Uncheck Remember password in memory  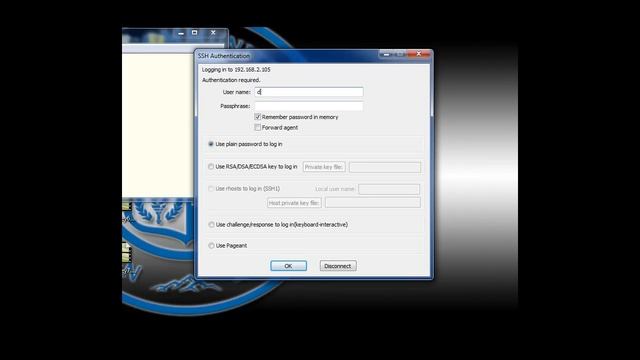coord(258,117)
